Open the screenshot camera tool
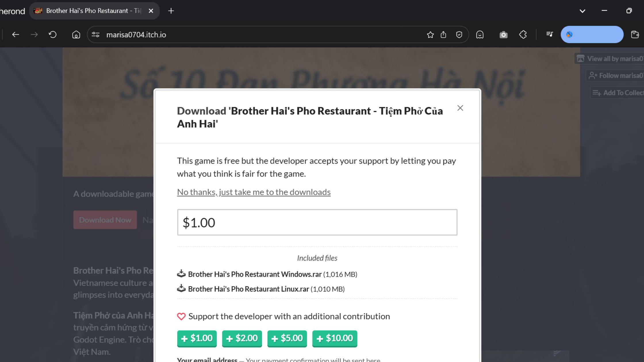Viewport: 644px width, 362px height. (503, 34)
